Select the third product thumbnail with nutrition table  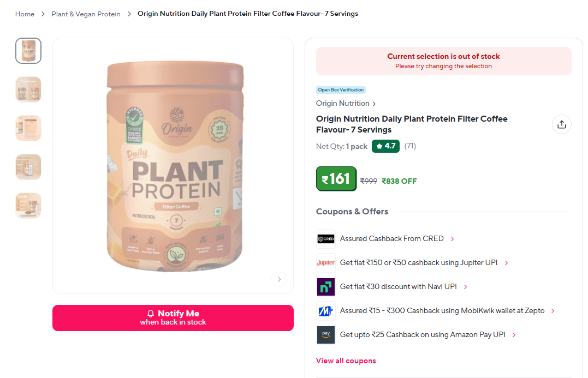pos(28,128)
